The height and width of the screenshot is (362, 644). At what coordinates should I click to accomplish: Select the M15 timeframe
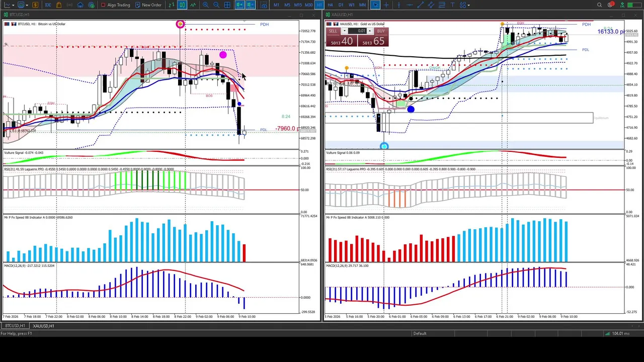point(298,5)
